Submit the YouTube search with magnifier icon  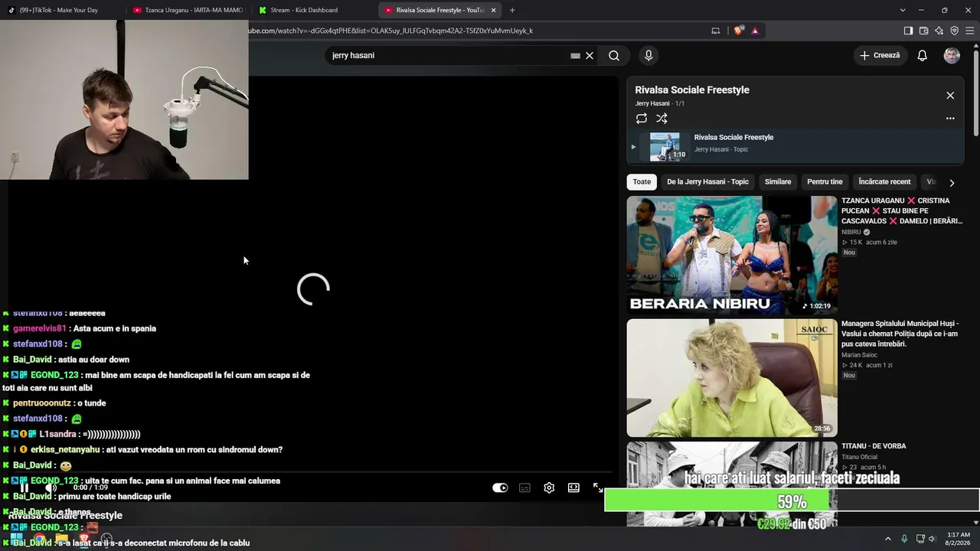tap(614, 55)
